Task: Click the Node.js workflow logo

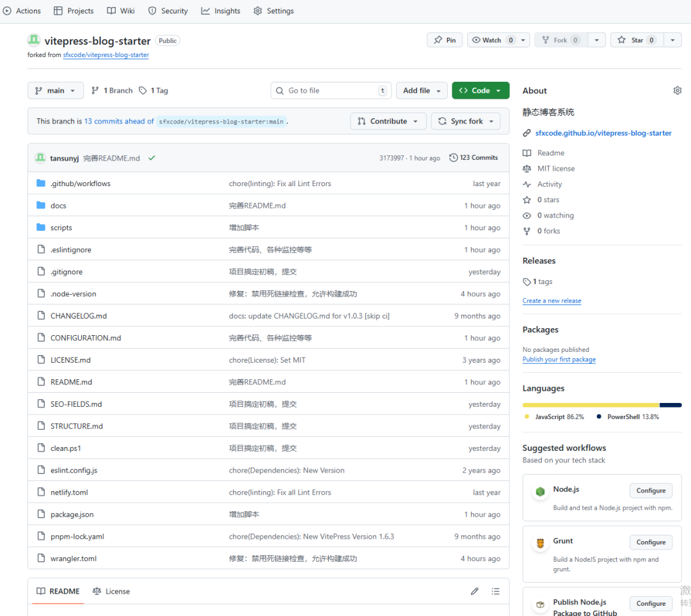Action: pyautogui.click(x=540, y=491)
